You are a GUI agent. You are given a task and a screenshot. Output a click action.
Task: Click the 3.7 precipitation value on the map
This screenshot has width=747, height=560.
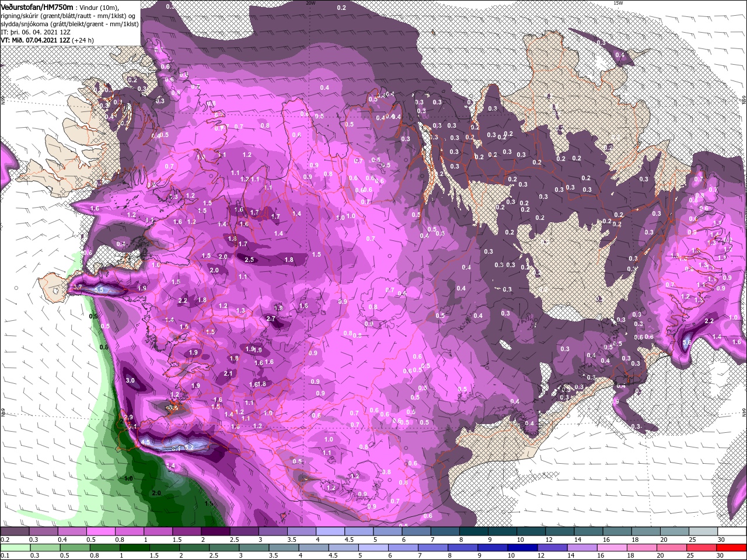pos(78,288)
